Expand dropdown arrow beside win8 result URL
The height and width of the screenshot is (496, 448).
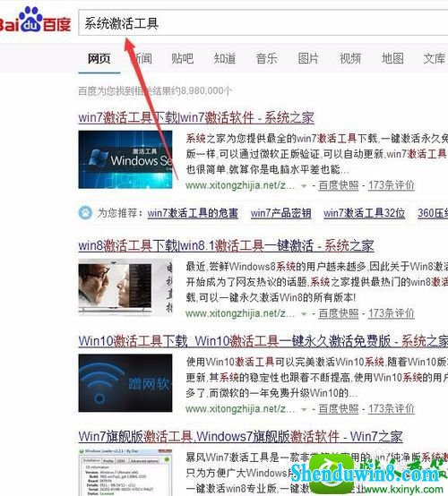point(304,314)
